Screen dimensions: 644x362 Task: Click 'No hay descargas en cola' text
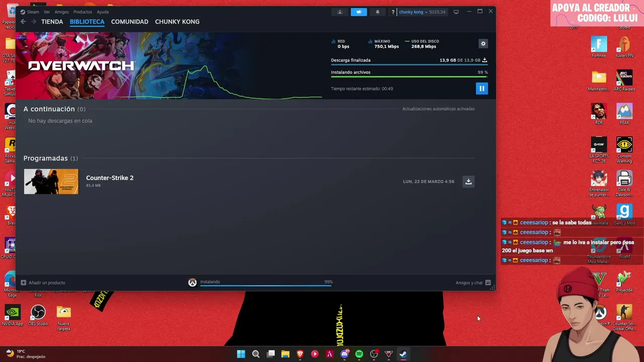point(60,121)
